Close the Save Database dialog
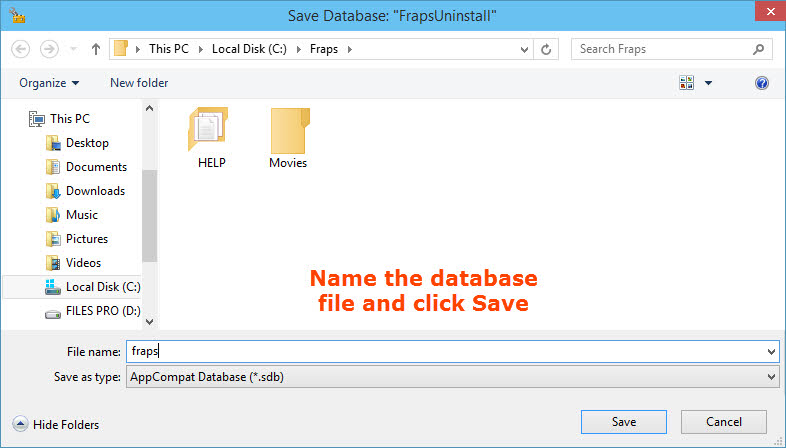786x448 pixels. 770,11
